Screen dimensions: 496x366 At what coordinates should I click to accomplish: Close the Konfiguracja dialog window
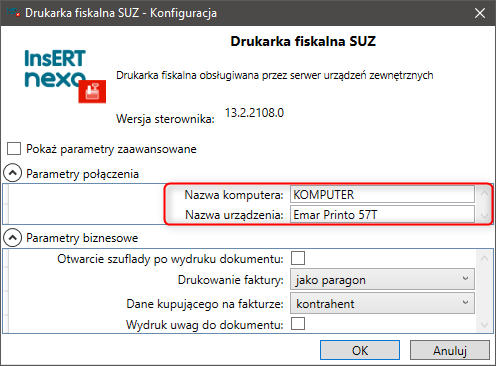click(x=480, y=13)
